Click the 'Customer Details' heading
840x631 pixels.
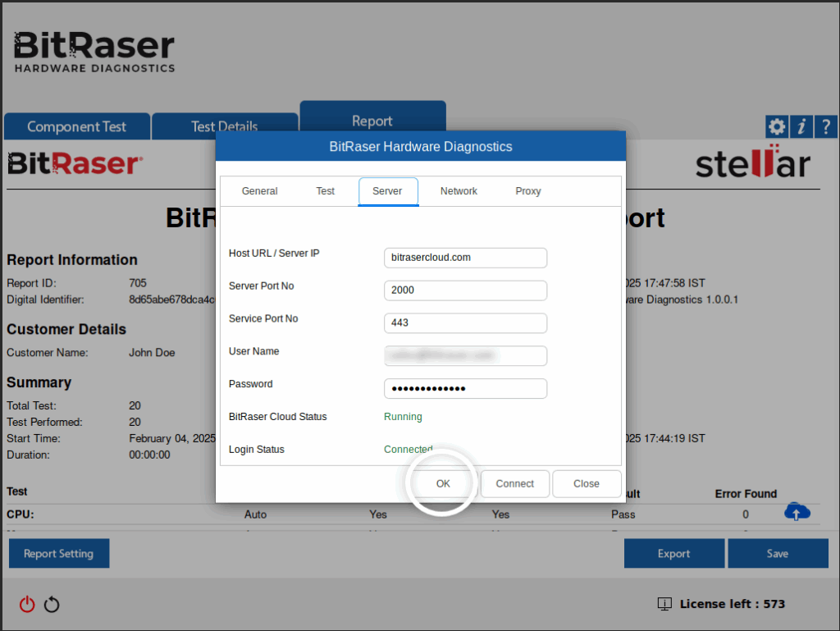click(66, 329)
